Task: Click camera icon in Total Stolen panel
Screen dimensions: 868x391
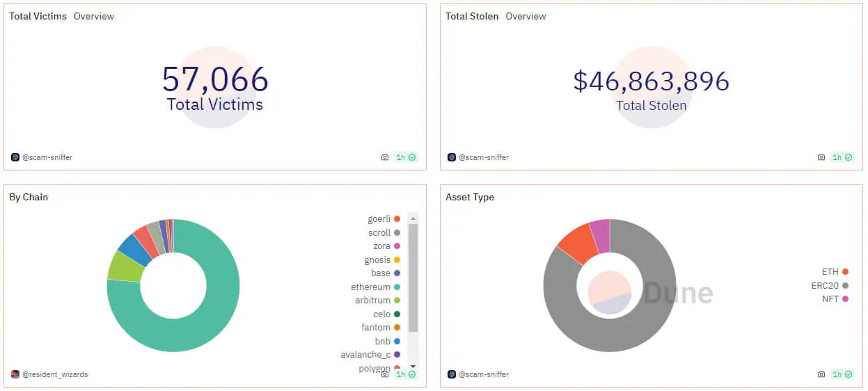Action: [821, 157]
